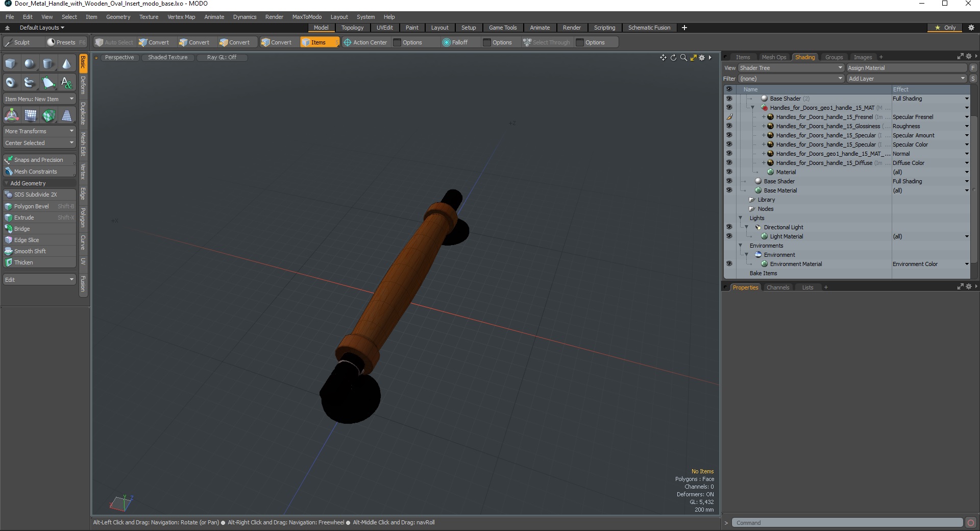
Task: Toggle visibility of Directional Light
Action: click(x=729, y=227)
